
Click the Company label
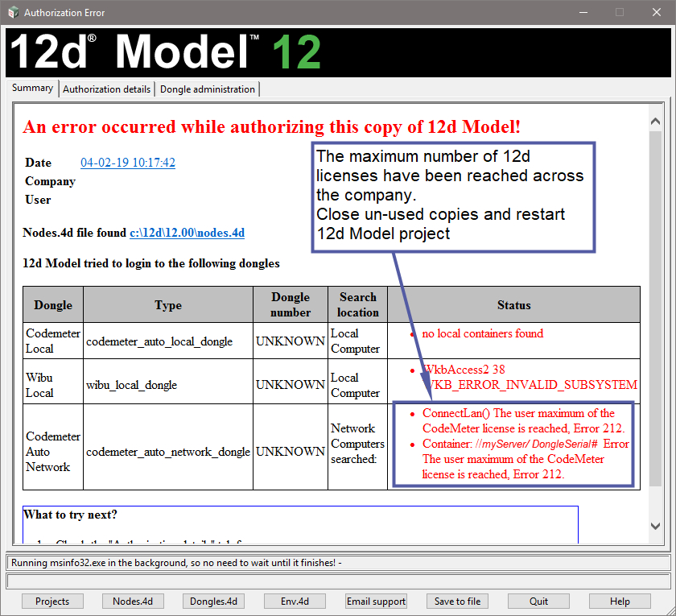pyautogui.click(x=51, y=181)
